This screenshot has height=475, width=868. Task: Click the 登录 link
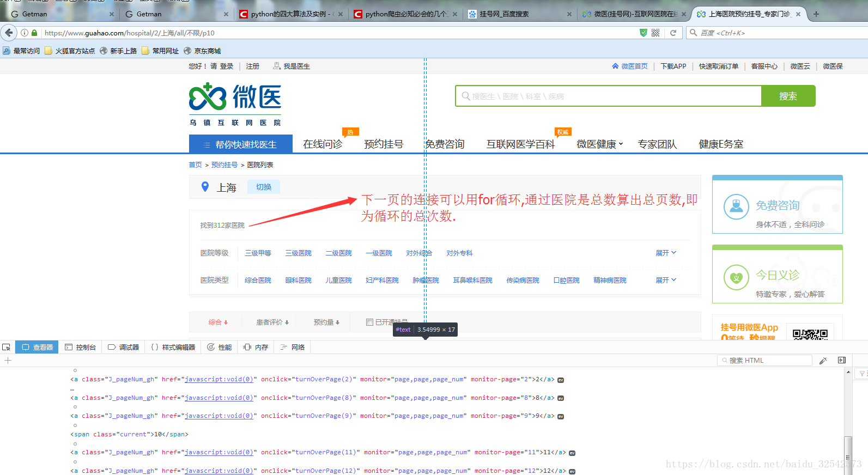click(227, 66)
